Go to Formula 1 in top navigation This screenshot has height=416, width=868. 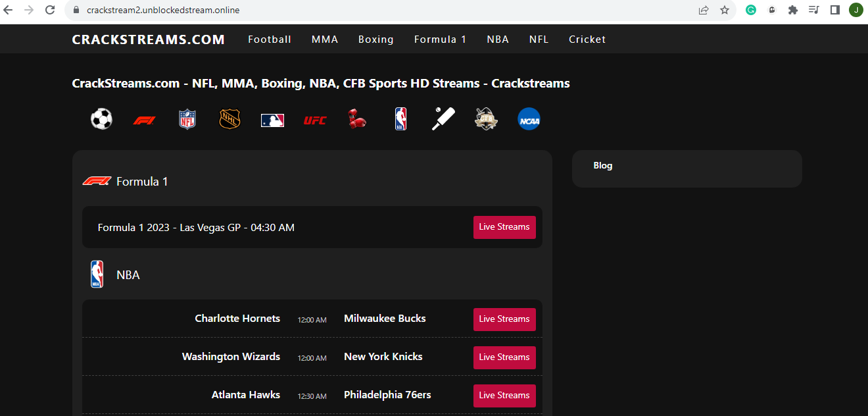coord(440,39)
